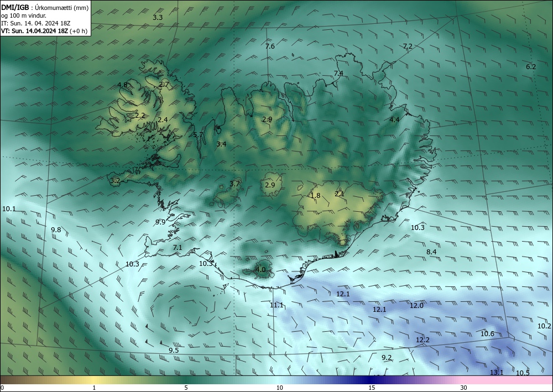The image size is (553, 392).
Task: Select the 5.7 value on the map
Action: pos(198,134)
